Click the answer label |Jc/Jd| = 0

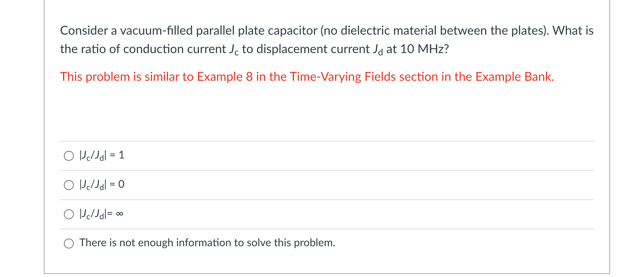click(101, 185)
